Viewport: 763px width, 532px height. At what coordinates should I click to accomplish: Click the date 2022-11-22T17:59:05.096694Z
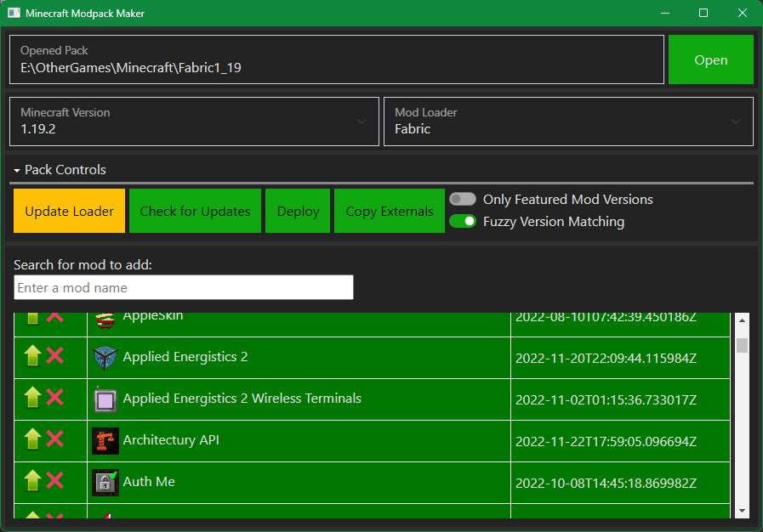click(x=606, y=442)
